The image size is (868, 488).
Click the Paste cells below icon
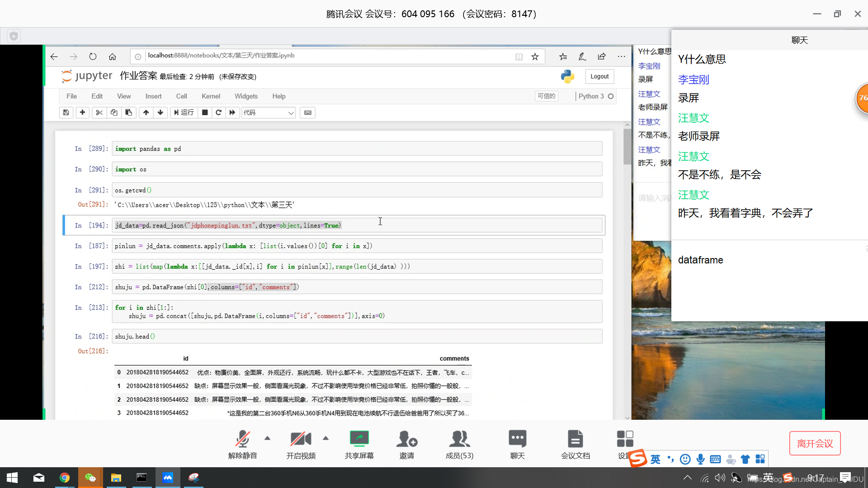tap(129, 113)
